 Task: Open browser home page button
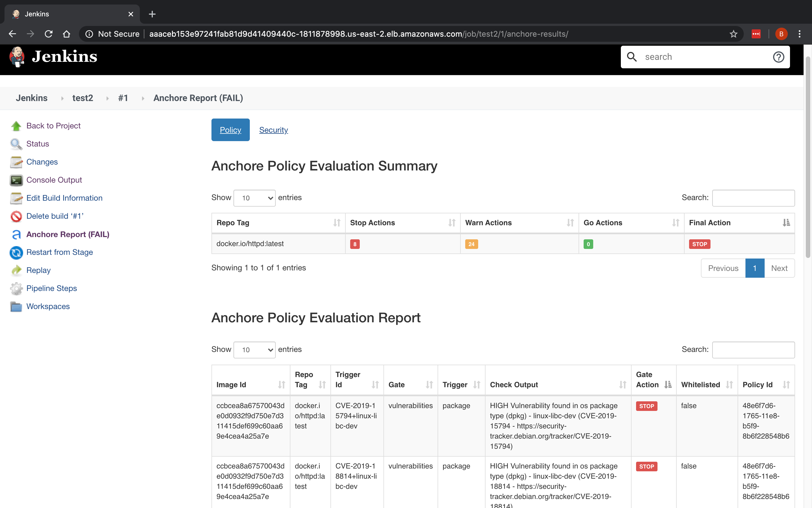[67, 34]
